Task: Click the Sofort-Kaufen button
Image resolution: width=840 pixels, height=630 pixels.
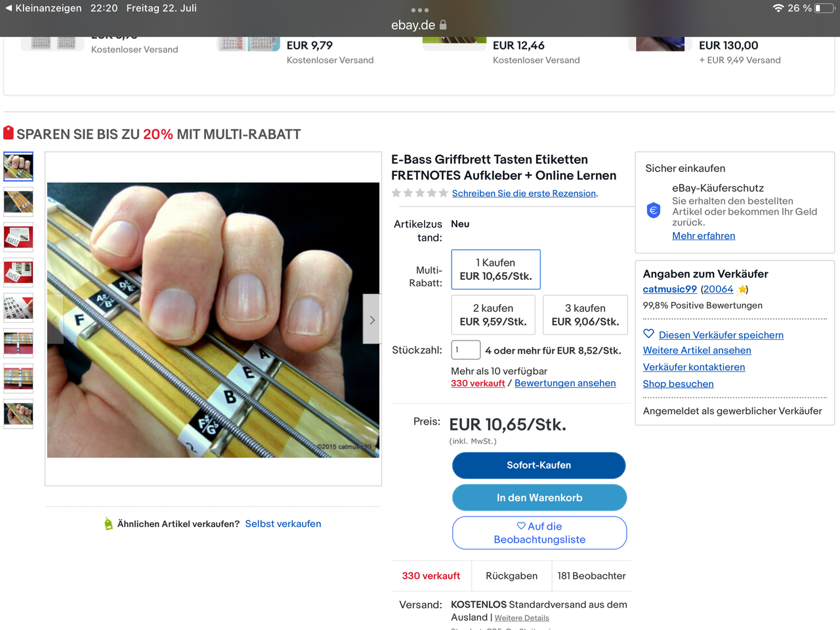Action: coord(539,465)
